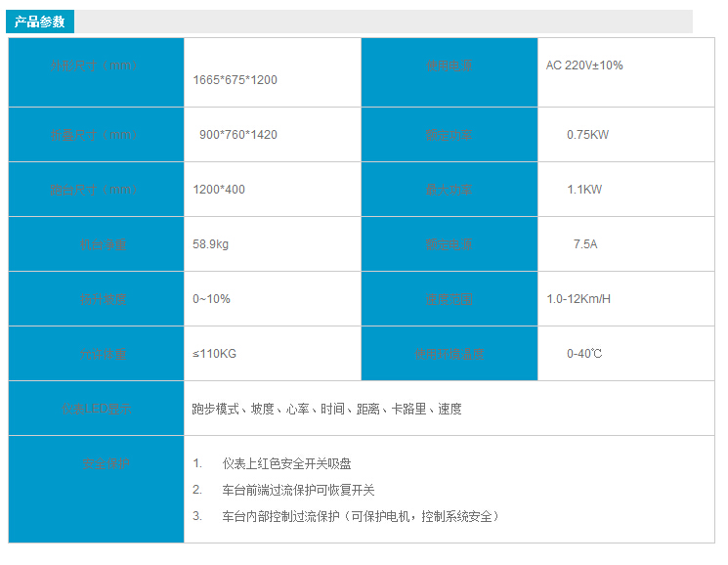The image size is (728, 565).
Task: Select the 外形尺寸（mm） label cell
Action: (96, 72)
